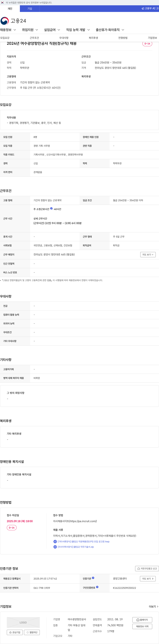
Task: Click 더보기 in the 기업정보 section
Action: tap(154, 607)
